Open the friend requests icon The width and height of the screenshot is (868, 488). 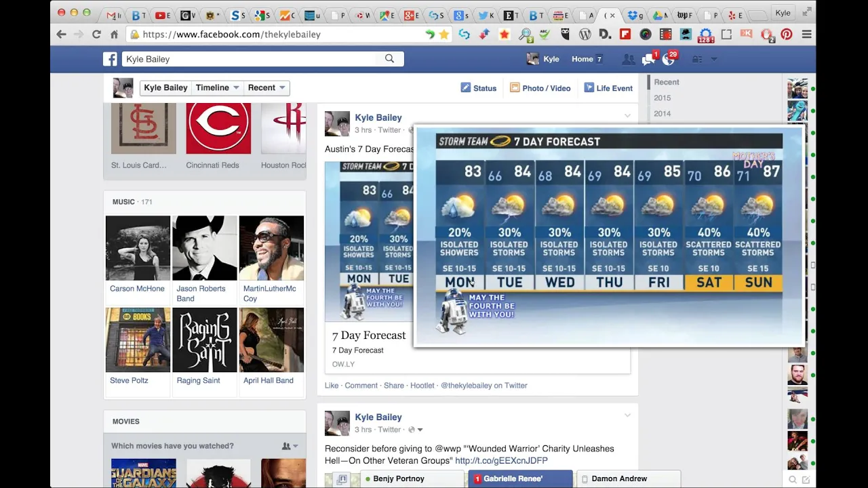pos(629,59)
